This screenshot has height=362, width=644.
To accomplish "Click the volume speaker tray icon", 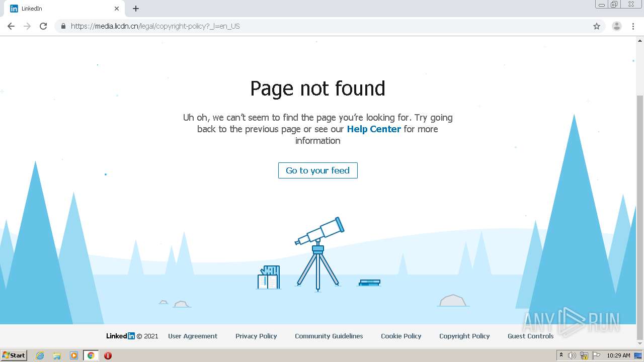I will pos(572,355).
